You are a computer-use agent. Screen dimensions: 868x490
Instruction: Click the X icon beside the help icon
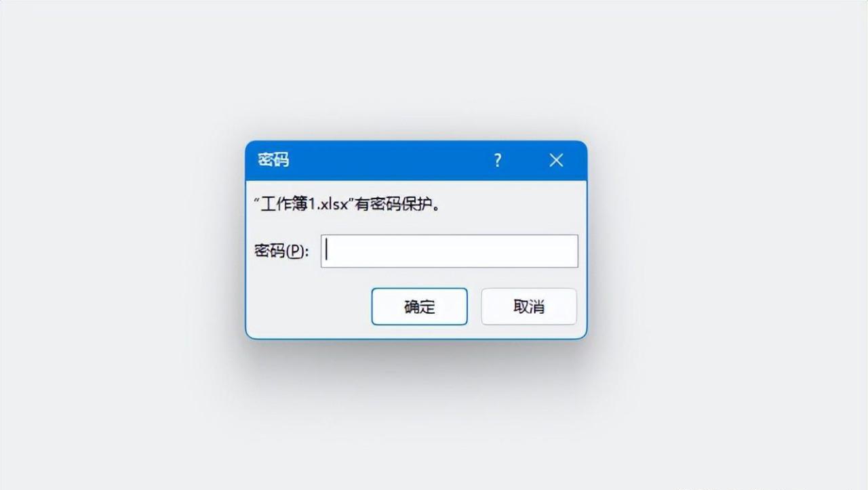coord(556,161)
